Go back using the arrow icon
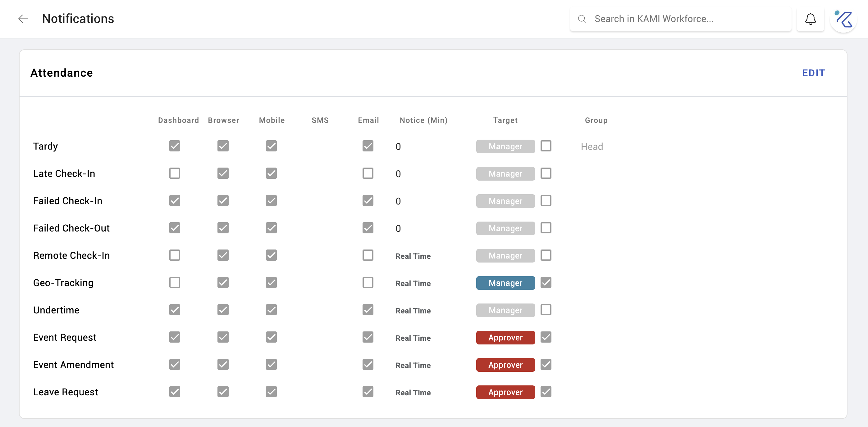 point(23,19)
